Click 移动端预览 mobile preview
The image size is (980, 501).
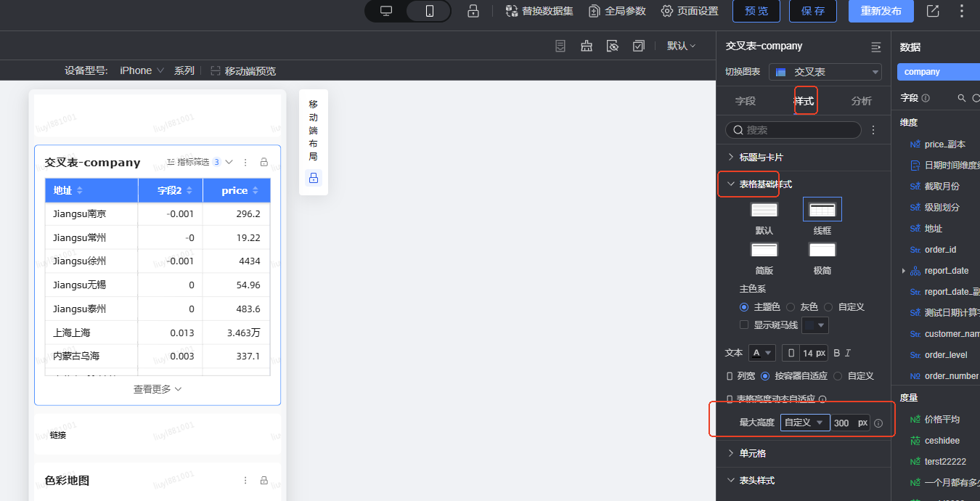(x=243, y=71)
